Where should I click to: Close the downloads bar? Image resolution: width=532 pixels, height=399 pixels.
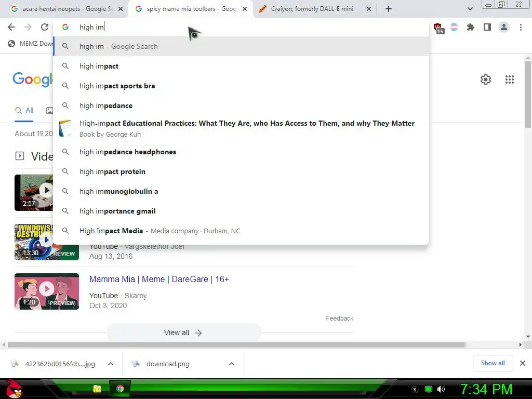(x=523, y=363)
